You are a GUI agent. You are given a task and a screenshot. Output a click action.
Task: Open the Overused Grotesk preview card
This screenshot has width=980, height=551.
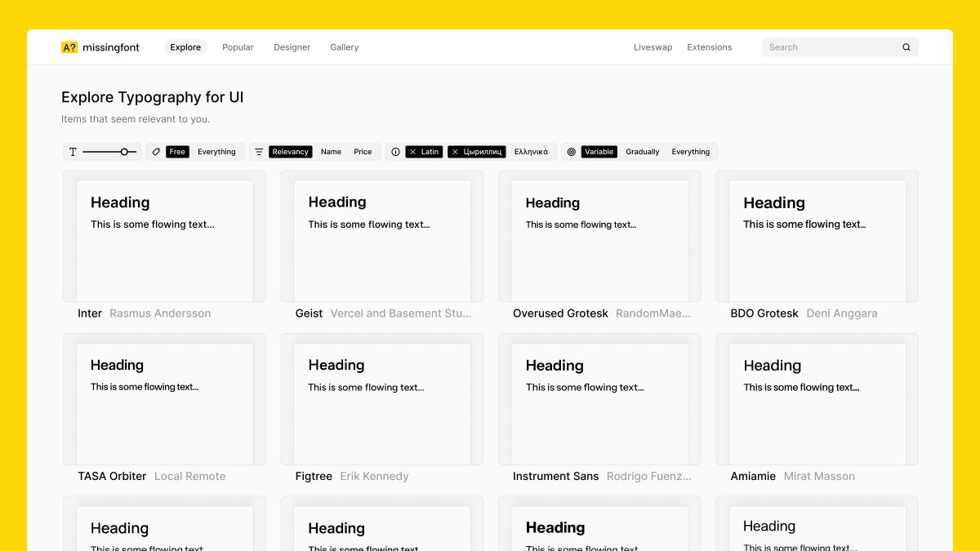point(599,236)
